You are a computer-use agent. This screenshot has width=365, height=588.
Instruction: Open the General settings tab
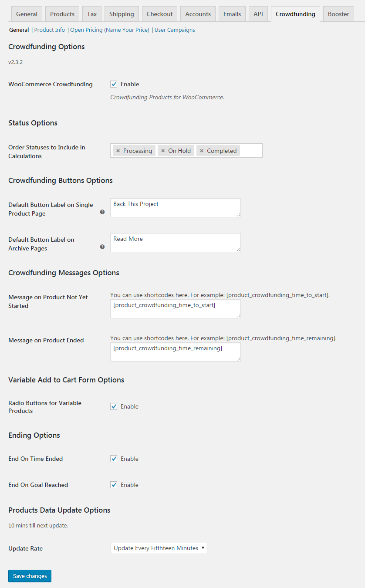click(27, 14)
